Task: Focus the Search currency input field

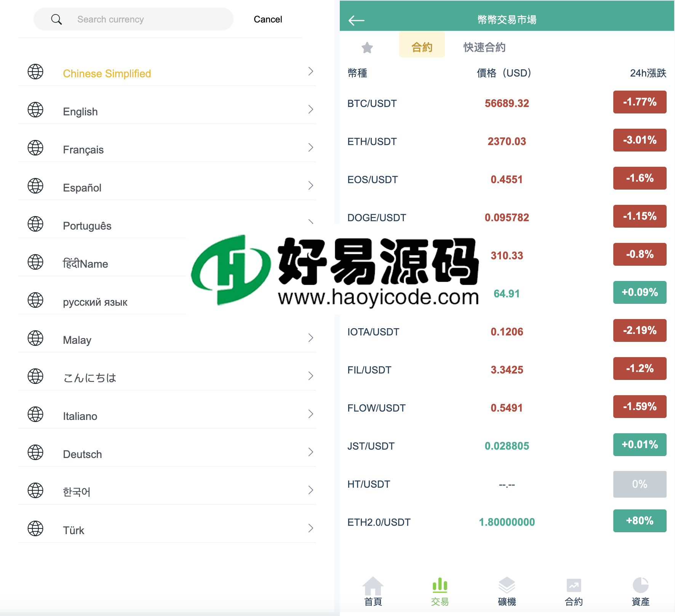Action: tap(133, 19)
